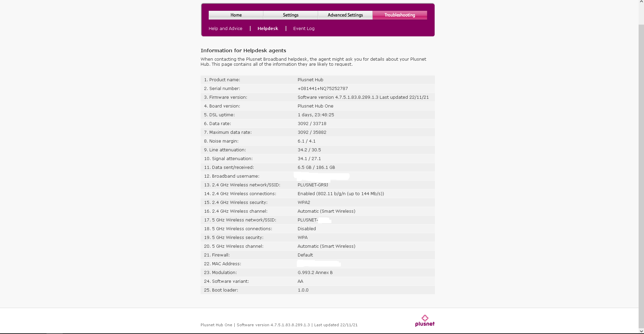
Task: Switch to the Settings tab
Action: (x=291, y=15)
